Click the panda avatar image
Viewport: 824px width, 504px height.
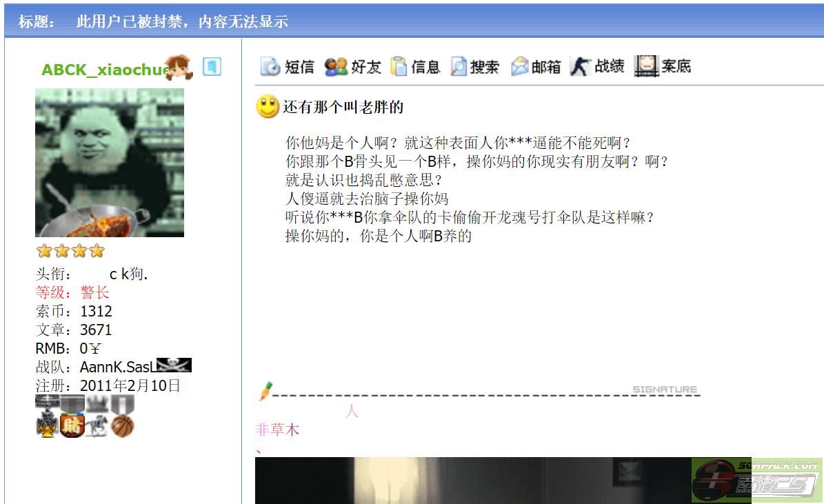click(110, 163)
